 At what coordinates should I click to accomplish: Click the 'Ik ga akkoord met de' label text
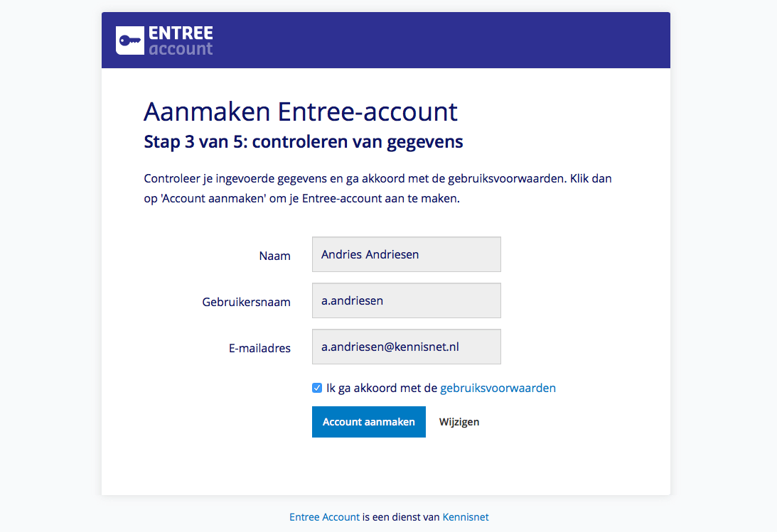click(x=382, y=388)
